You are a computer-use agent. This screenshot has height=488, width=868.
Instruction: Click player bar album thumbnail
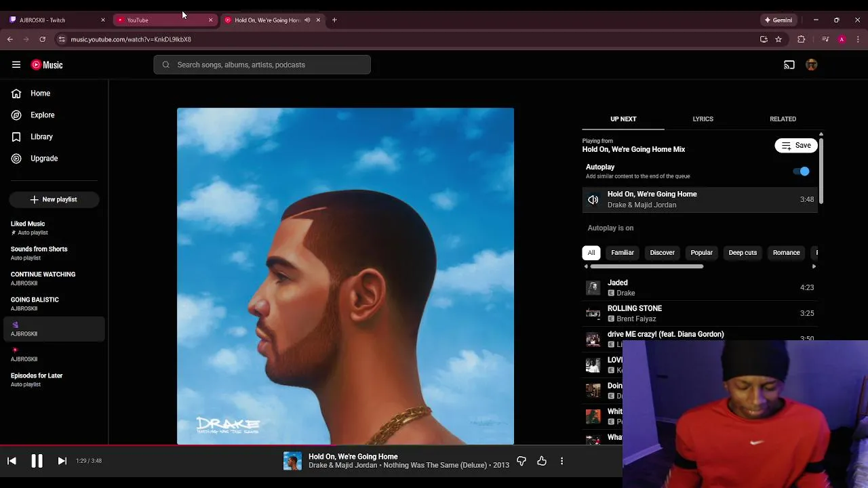coord(292,461)
